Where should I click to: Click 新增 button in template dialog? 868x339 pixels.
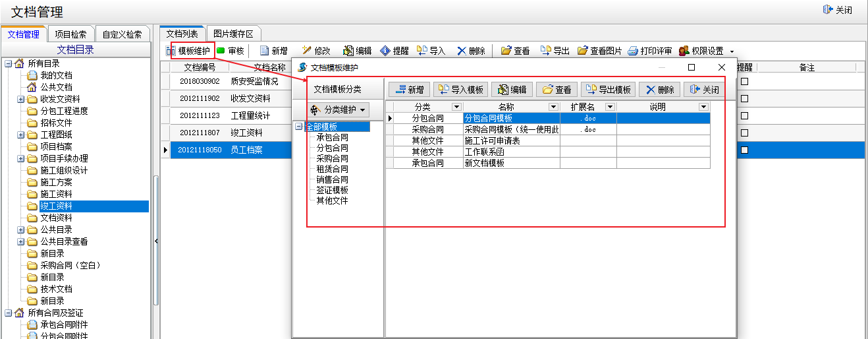[409, 90]
